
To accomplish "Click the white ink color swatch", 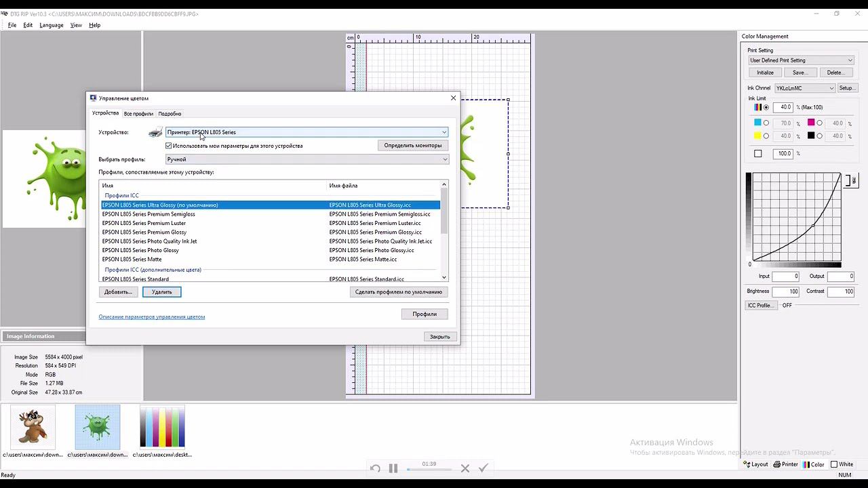I will click(758, 154).
